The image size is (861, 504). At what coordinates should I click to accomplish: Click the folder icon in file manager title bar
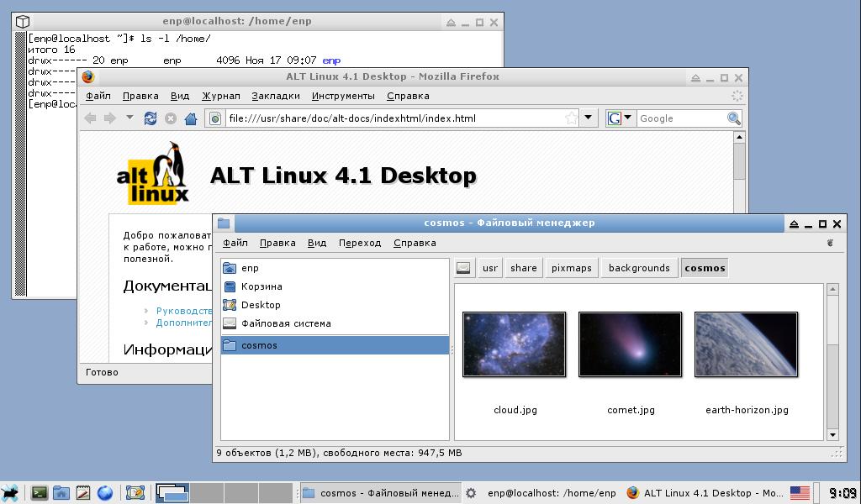(224, 223)
